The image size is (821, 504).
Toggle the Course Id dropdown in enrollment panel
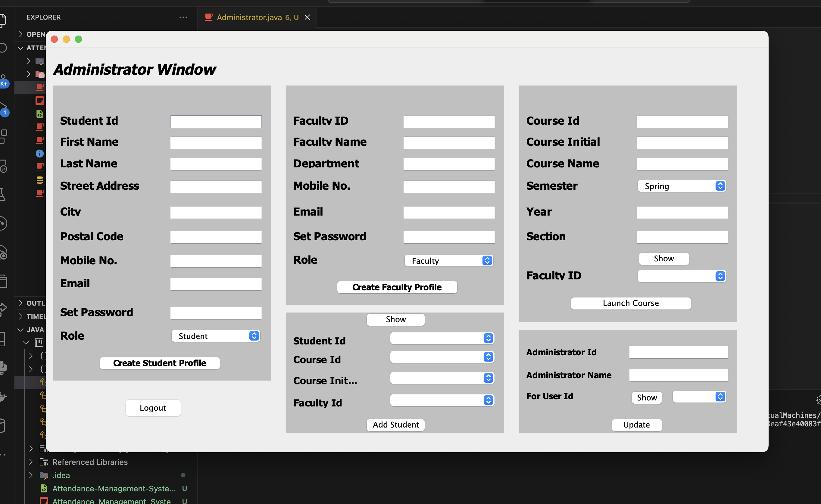pyautogui.click(x=488, y=360)
